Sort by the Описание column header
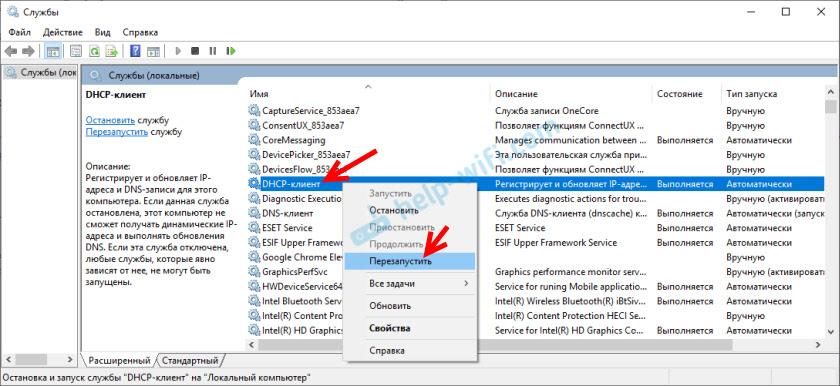840x386 pixels. pyautogui.click(x=571, y=94)
